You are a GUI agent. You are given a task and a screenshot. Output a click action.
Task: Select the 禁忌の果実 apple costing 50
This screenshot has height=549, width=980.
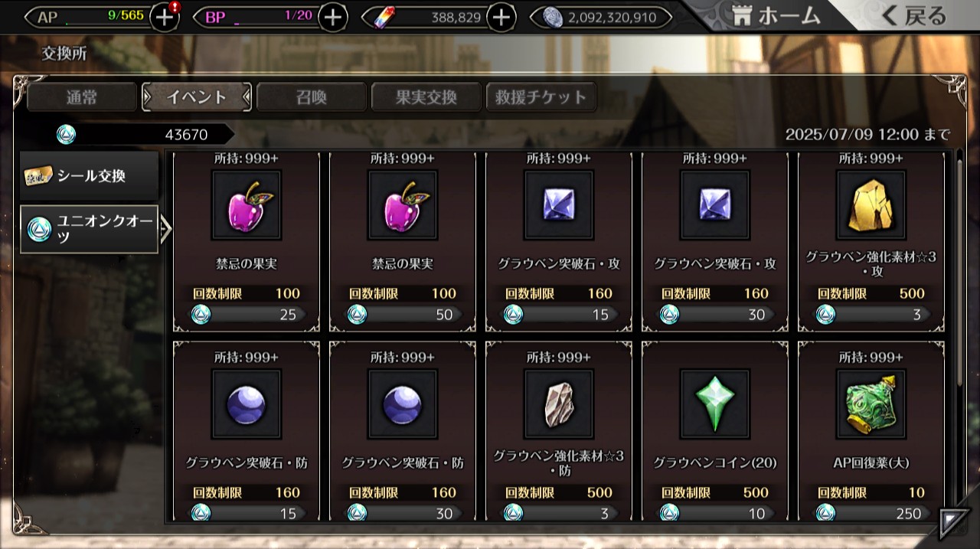403,205
